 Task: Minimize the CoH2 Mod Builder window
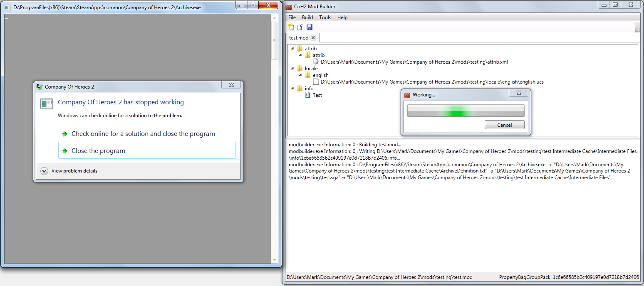(x=604, y=5)
